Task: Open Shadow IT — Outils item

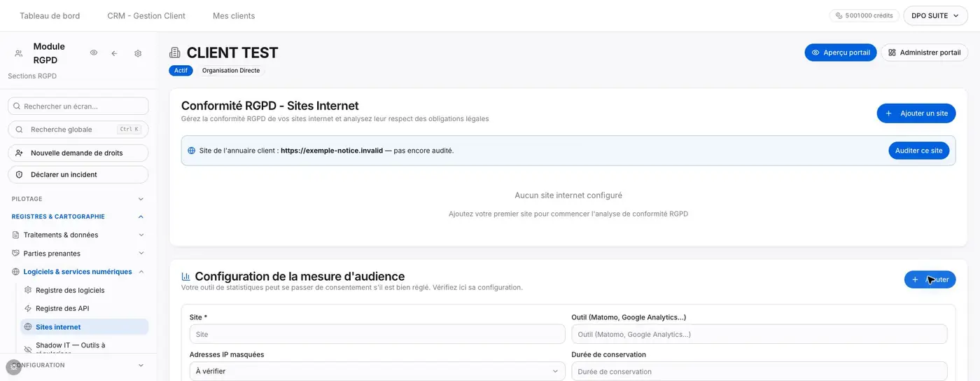Action: tap(84, 348)
